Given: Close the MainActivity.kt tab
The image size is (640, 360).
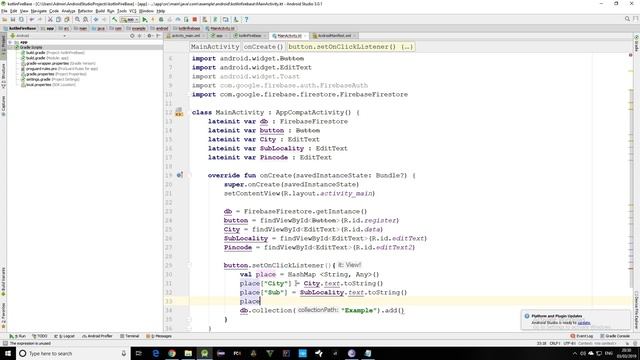Looking at the screenshot, I should click(305, 36).
